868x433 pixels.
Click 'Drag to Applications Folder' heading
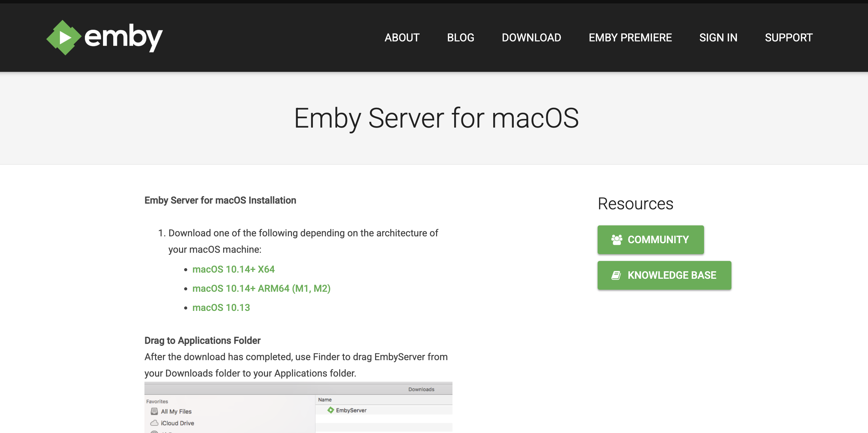pos(202,340)
